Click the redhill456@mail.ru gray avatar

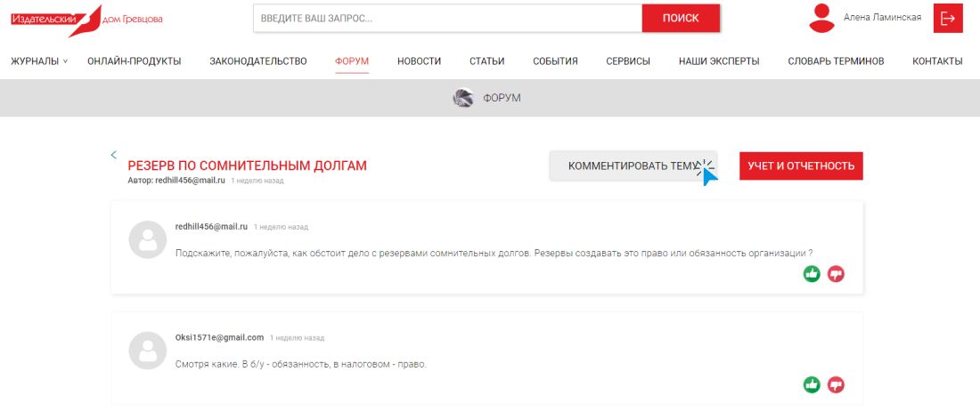tap(148, 239)
